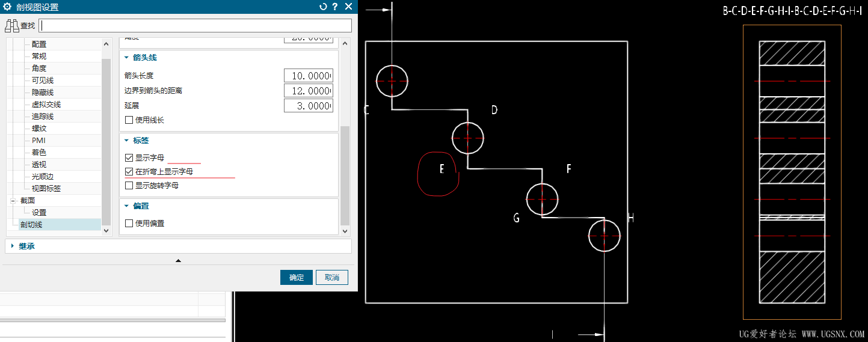
Task: Click the binoculars 查找 icon
Action: click(x=12, y=25)
